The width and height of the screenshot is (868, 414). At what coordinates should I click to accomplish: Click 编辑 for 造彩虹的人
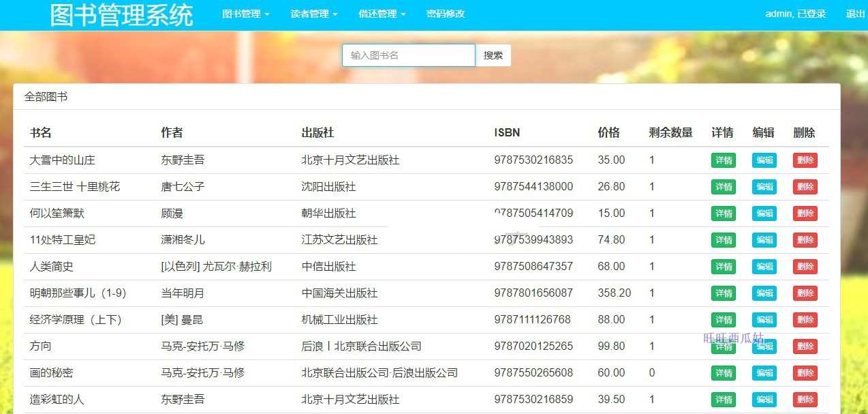coord(764,399)
